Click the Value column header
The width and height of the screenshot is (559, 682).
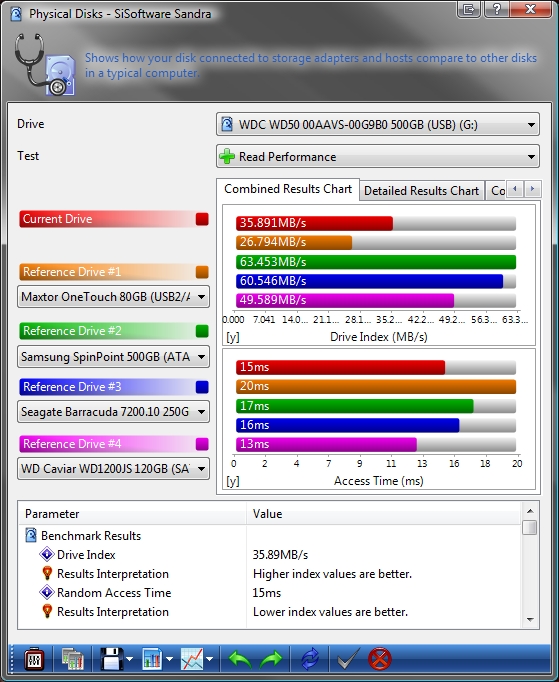pos(384,514)
